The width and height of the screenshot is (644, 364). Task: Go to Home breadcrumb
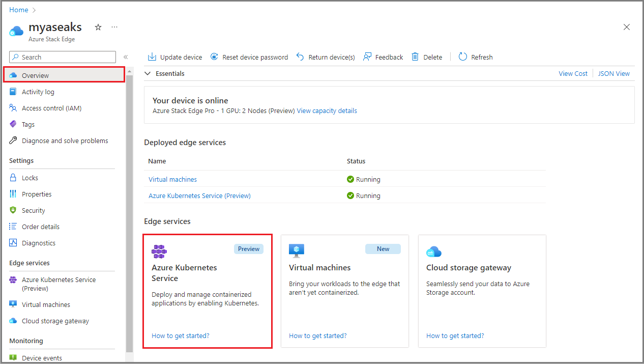click(19, 10)
